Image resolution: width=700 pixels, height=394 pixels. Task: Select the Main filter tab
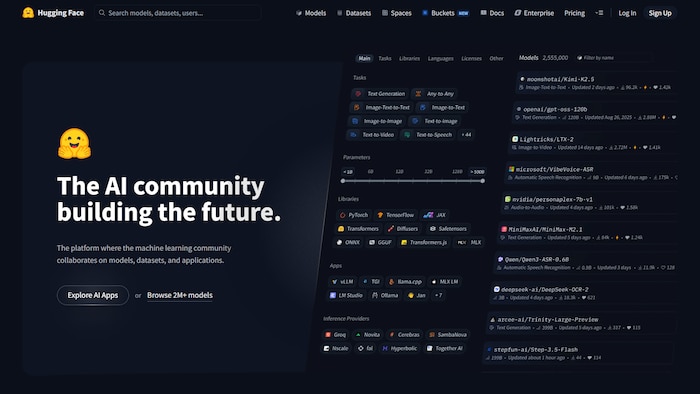(364, 58)
